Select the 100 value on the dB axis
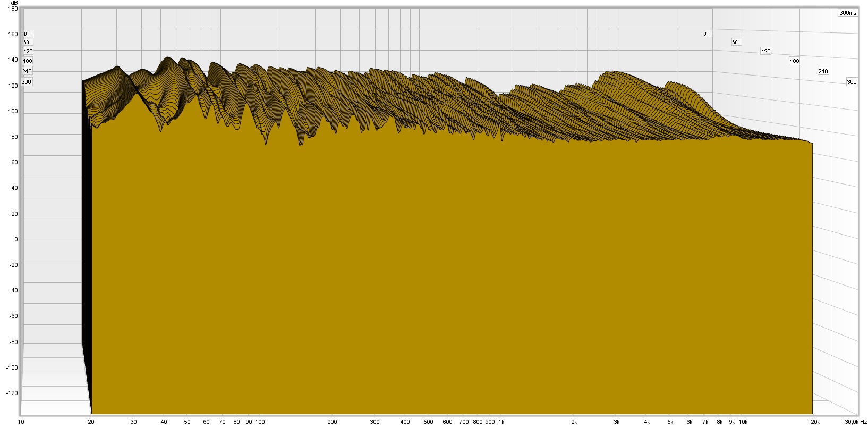 [x=13, y=112]
